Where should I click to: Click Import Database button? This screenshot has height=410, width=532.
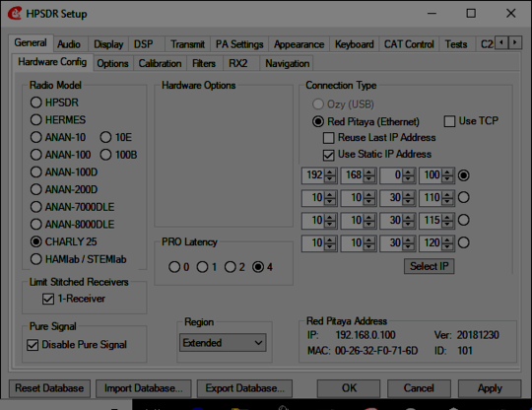(x=144, y=388)
